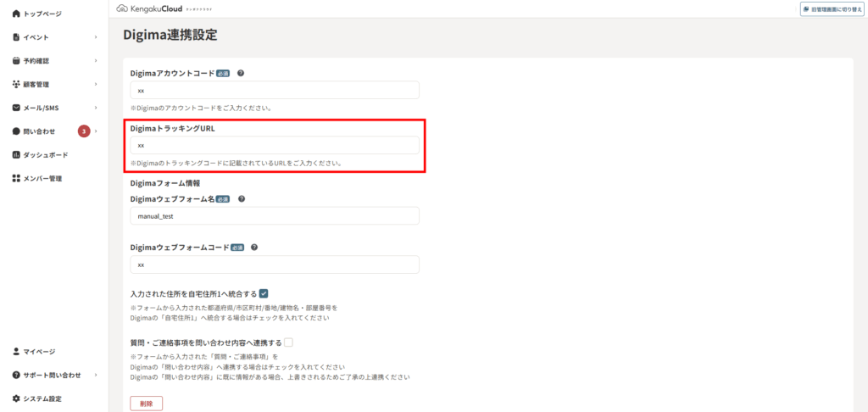Click 旧管理画面に切り替え button
868x412 pixels.
point(832,8)
